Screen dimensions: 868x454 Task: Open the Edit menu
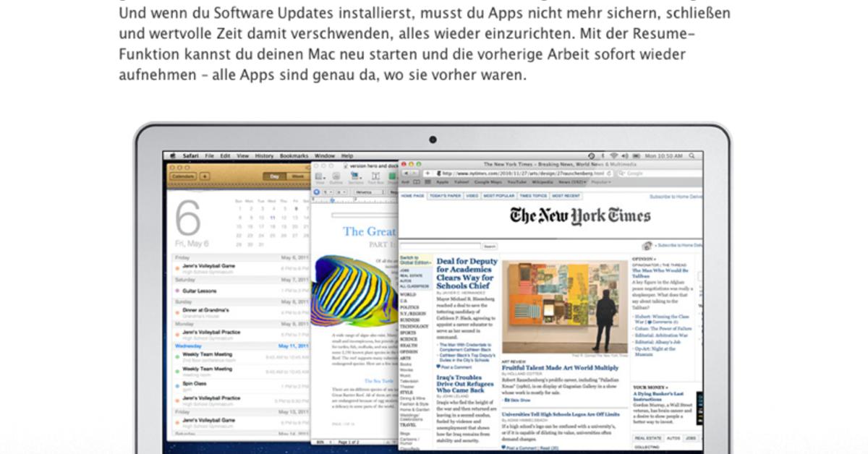(225, 156)
